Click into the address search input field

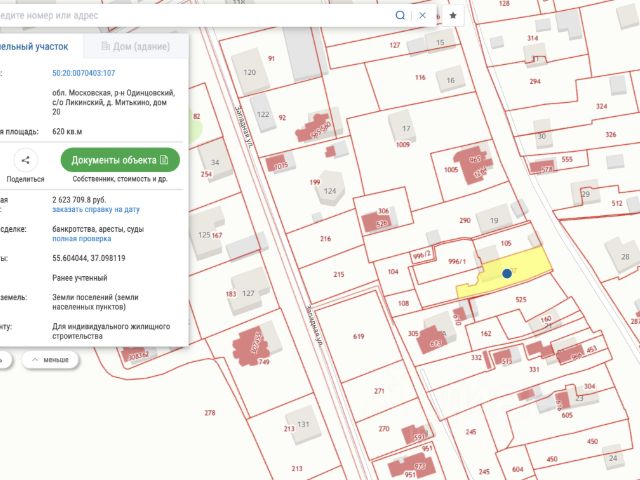pos(196,16)
